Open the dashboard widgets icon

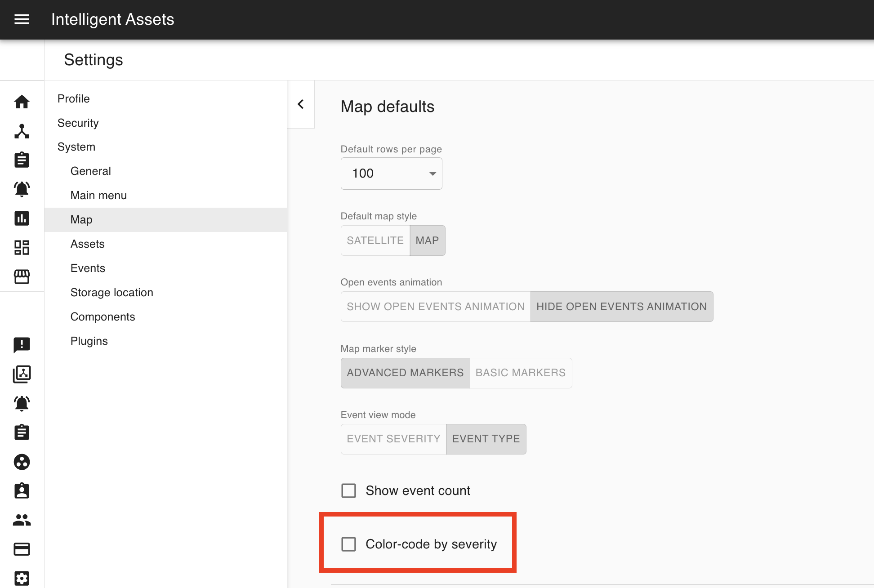pyautogui.click(x=22, y=247)
